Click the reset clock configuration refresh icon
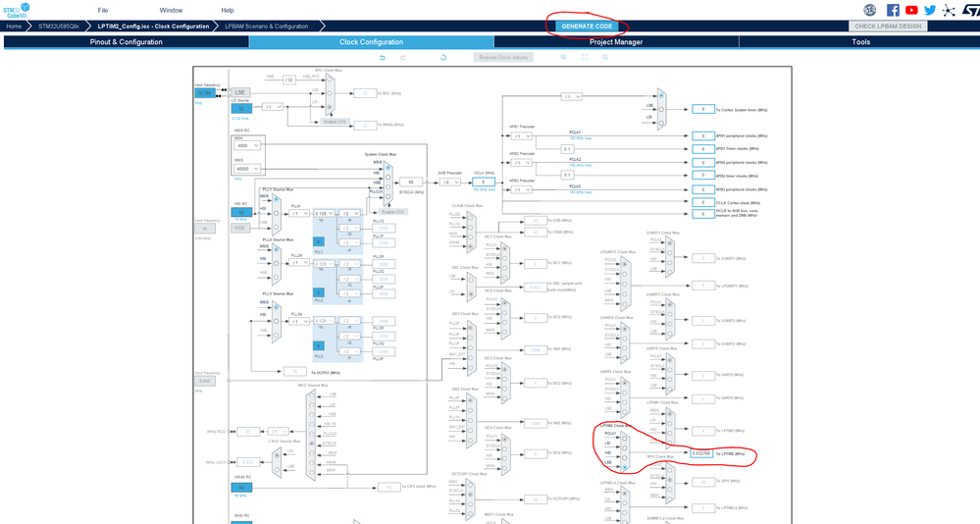 tap(443, 57)
